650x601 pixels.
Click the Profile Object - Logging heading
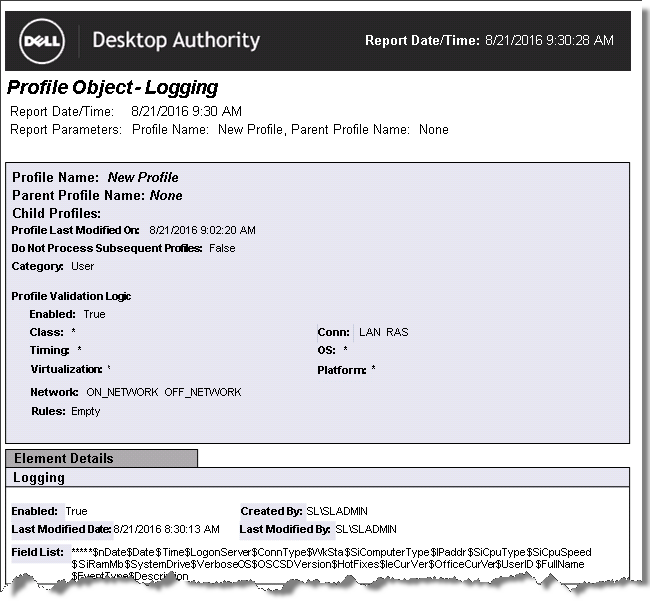tap(112, 88)
